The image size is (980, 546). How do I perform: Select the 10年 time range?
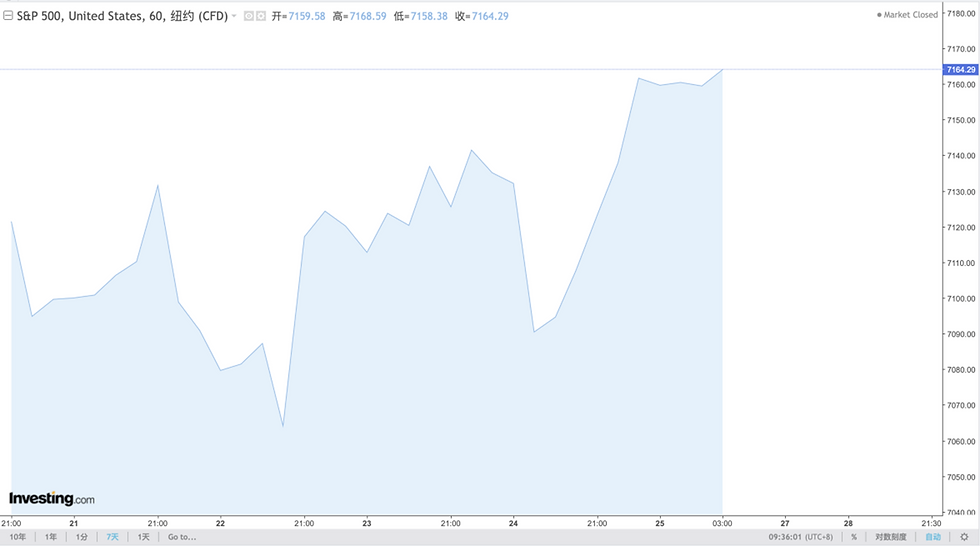(18, 537)
